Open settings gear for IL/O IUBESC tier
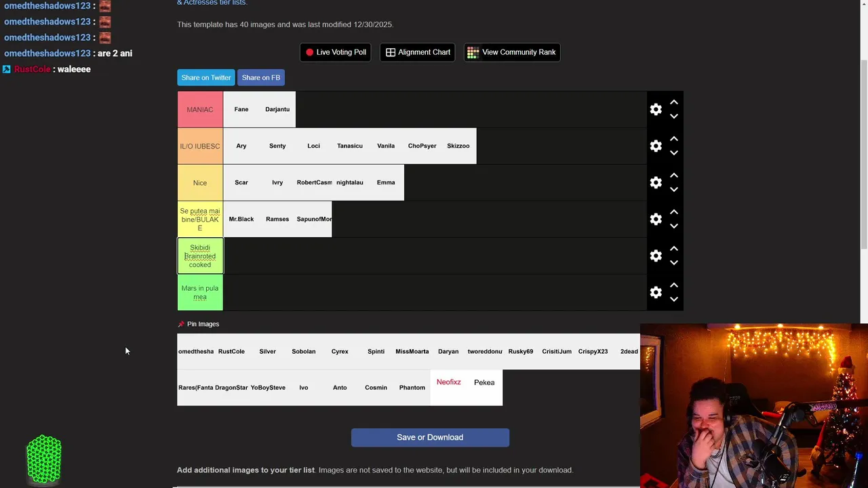 tap(656, 146)
